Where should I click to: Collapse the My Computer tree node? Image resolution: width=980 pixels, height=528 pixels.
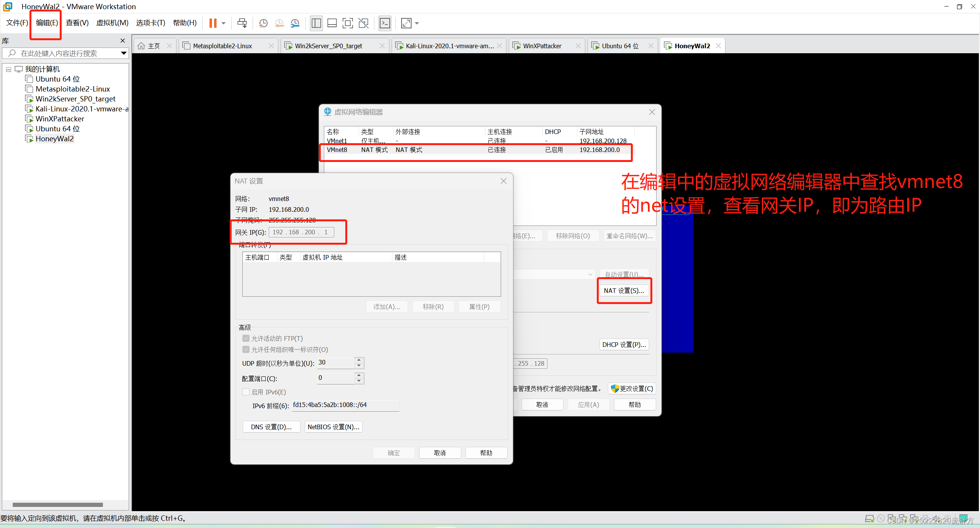pos(8,69)
